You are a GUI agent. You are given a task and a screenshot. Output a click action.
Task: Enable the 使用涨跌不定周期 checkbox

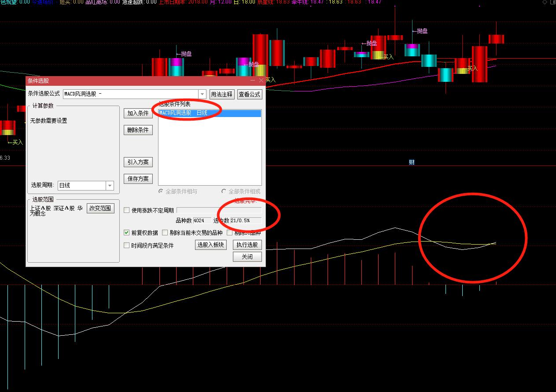tap(127, 210)
